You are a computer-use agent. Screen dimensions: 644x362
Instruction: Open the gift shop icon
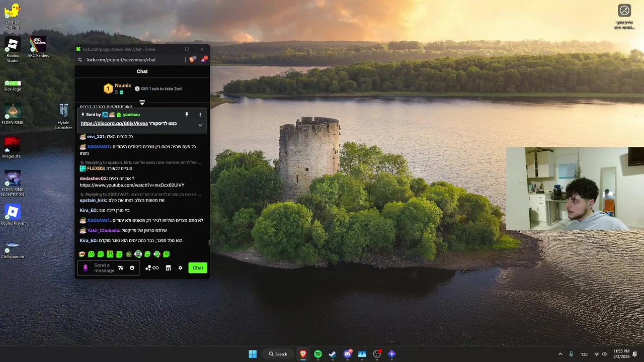click(169, 268)
